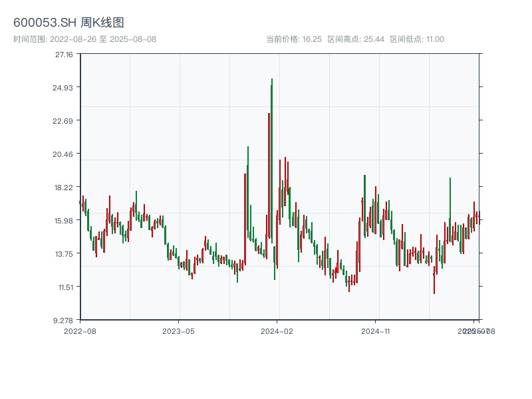The image size is (532, 399).
Task: Click the 当前价格 16.25 label
Action: (x=294, y=39)
